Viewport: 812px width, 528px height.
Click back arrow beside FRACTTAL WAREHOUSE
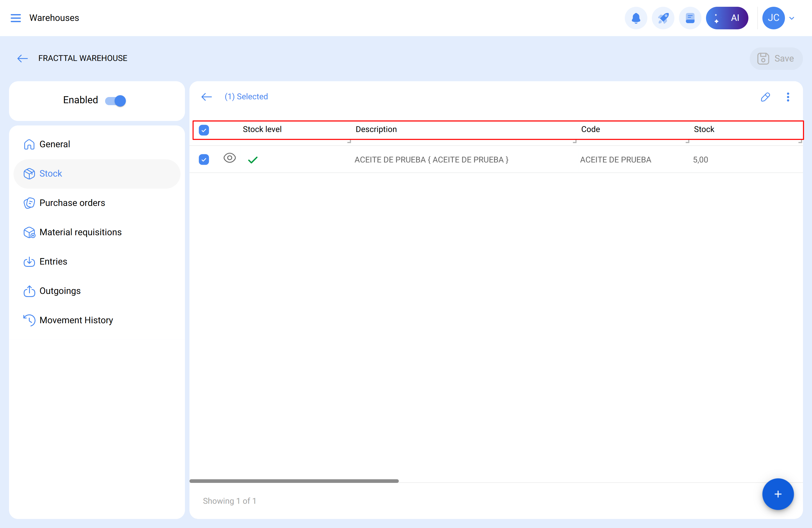click(23, 58)
